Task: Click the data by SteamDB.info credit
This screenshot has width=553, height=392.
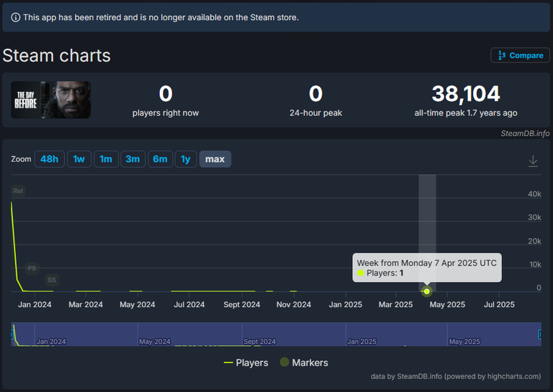Action: pyautogui.click(x=456, y=376)
